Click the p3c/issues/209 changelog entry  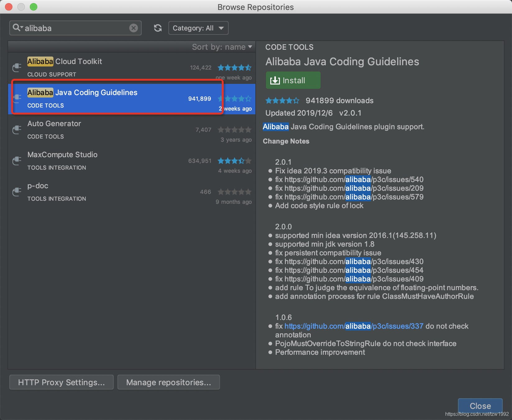click(x=349, y=188)
